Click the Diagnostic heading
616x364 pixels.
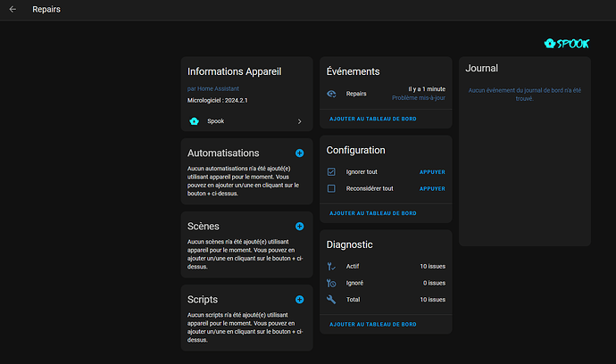[x=349, y=244]
